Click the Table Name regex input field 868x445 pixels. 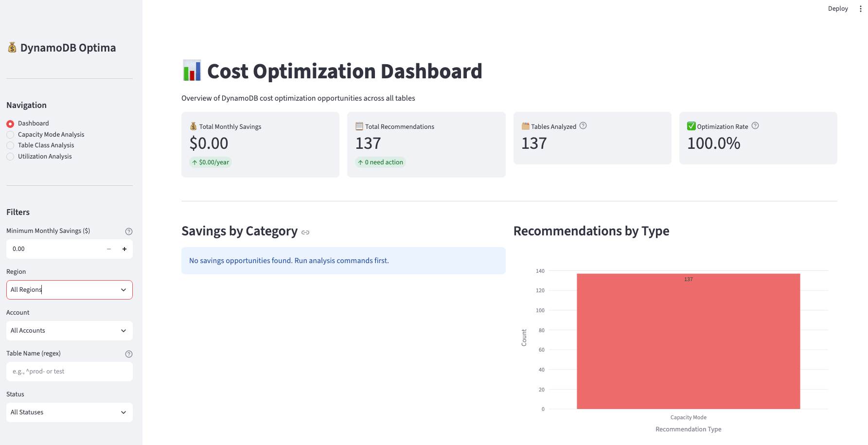point(70,372)
